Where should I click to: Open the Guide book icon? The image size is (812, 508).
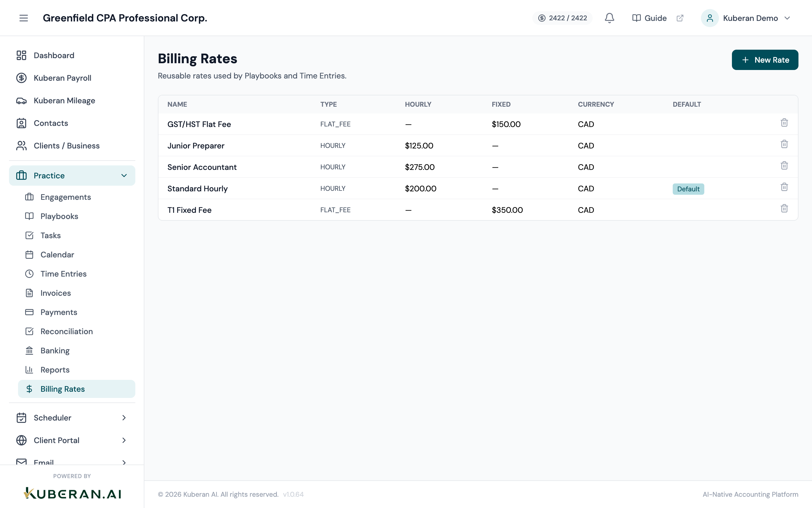point(636,18)
